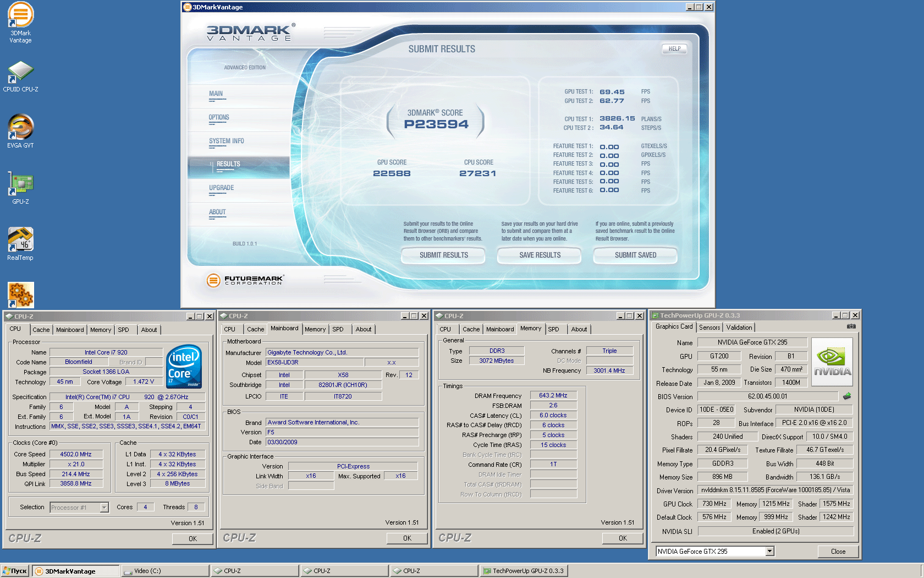Click the Intel Core i7 logo in CPU-Z

pos(184,367)
